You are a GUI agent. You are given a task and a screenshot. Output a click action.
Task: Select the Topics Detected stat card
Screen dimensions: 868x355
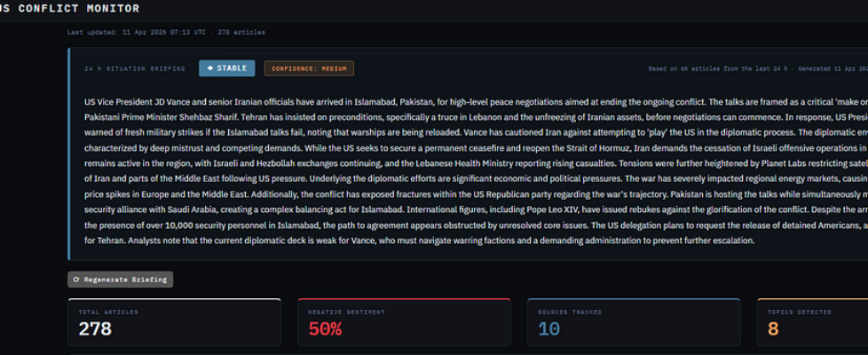click(812, 324)
